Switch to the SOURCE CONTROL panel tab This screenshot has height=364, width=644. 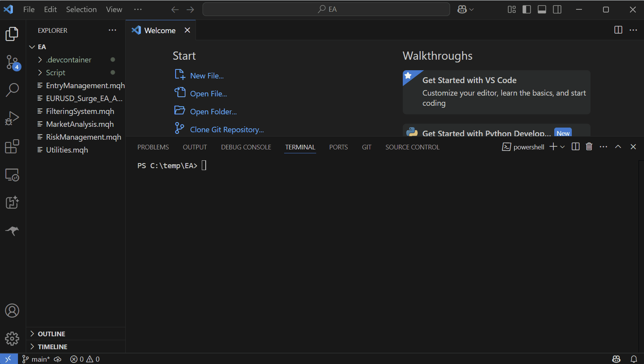(x=413, y=147)
